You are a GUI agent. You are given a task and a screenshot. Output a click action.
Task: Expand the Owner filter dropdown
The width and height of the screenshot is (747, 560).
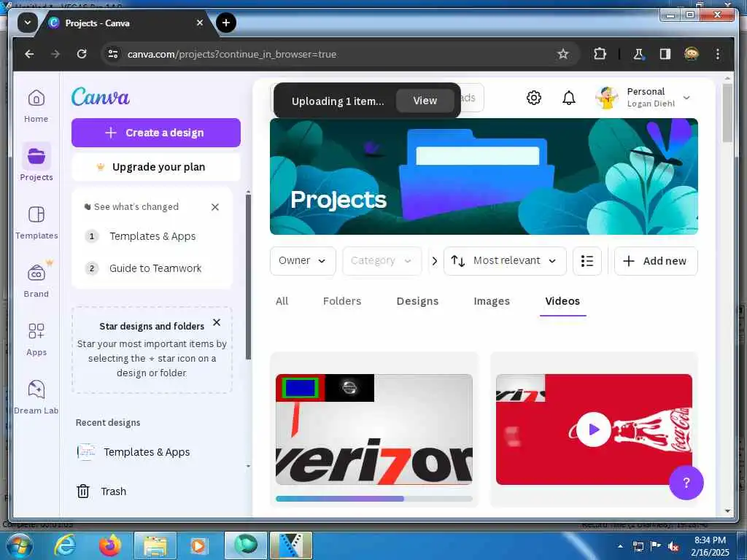[303, 260]
